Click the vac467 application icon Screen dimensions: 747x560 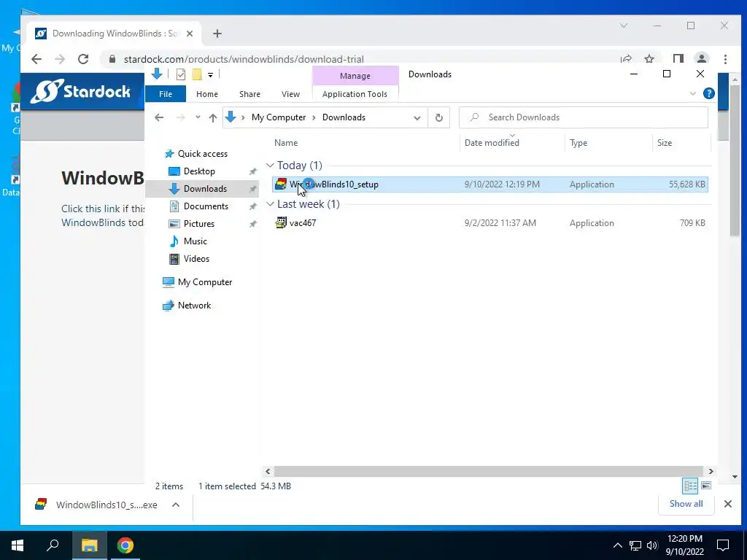pyautogui.click(x=281, y=222)
